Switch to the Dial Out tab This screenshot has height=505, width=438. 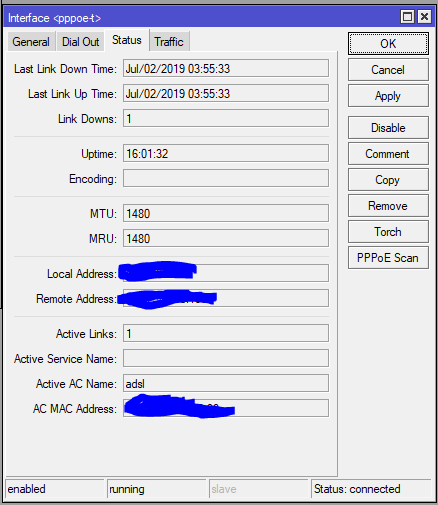(80, 42)
